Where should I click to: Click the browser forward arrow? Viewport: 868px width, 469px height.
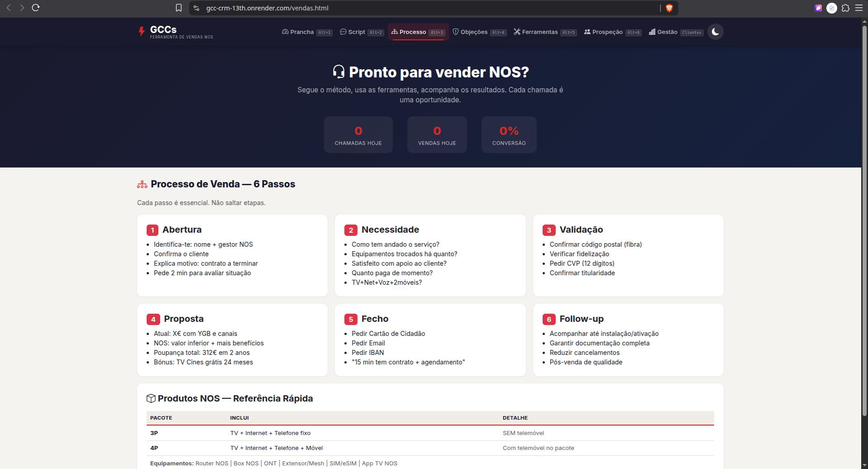pyautogui.click(x=22, y=8)
